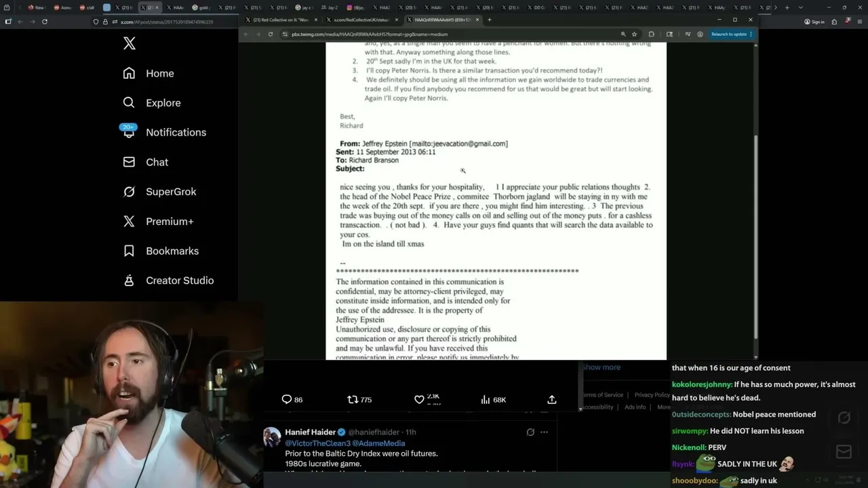The image size is (868, 488).
Task: Click the "SuperGrok" sidebar label
Action: pyautogui.click(x=171, y=192)
